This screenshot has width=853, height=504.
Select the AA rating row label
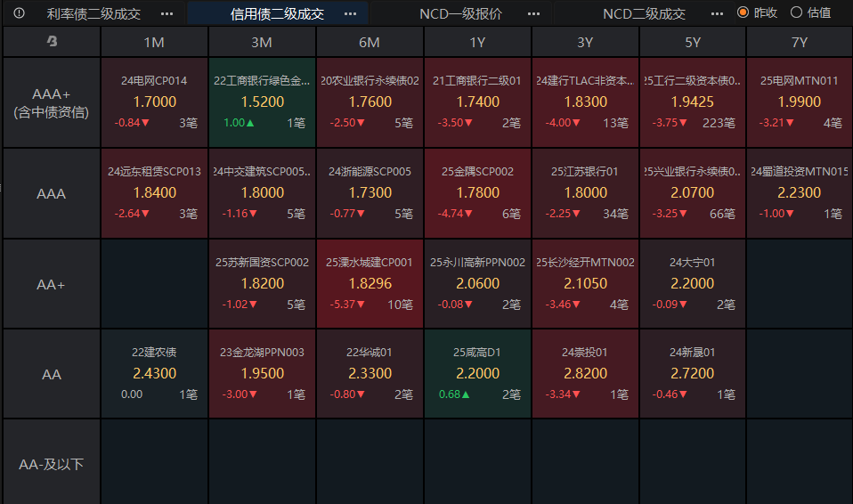[51, 374]
